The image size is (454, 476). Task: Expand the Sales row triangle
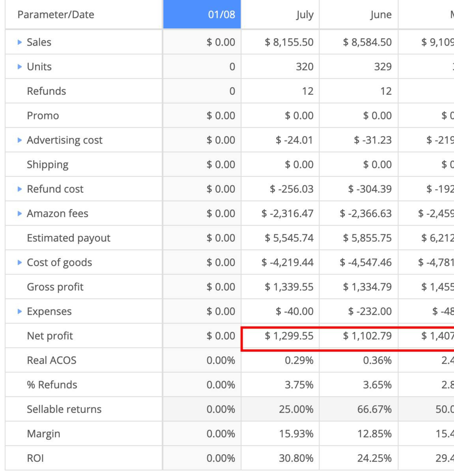(x=20, y=42)
